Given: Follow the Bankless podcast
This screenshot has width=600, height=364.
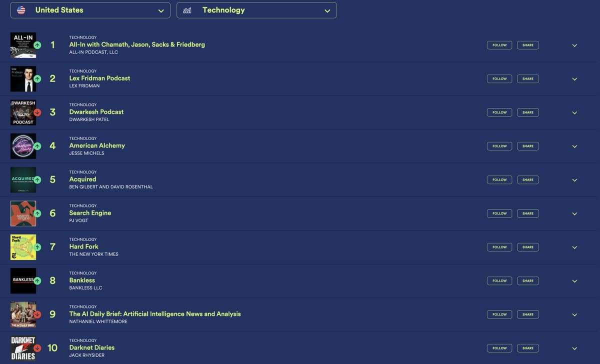Looking at the screenshot, I should [x=499, y=280].
